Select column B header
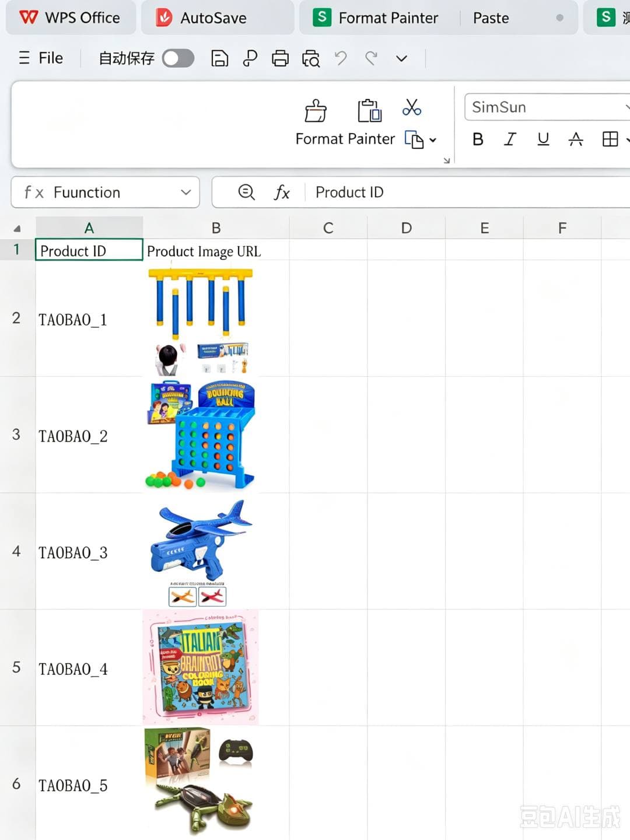The height and width of the screenshot is (840, 630). [216, 228]
